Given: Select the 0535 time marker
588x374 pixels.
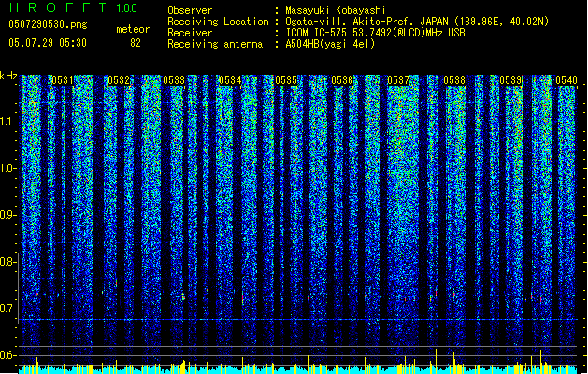Looking at the screenshot, I should (286, 80).
